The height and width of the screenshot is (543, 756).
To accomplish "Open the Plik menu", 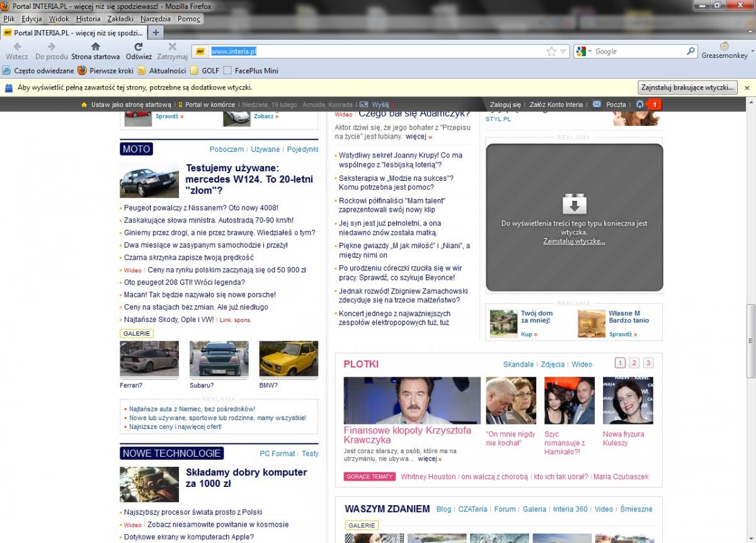I will [x=9, y=19].
